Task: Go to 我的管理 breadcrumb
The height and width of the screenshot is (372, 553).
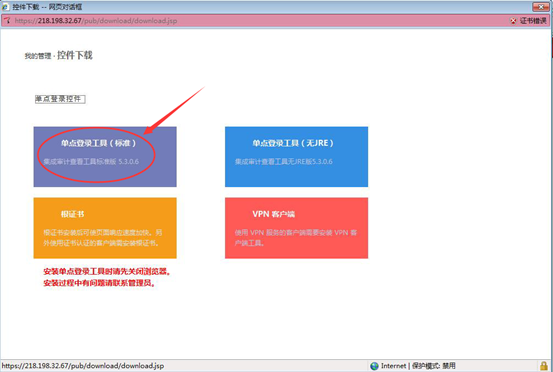Action: click(x=38, y=56)
